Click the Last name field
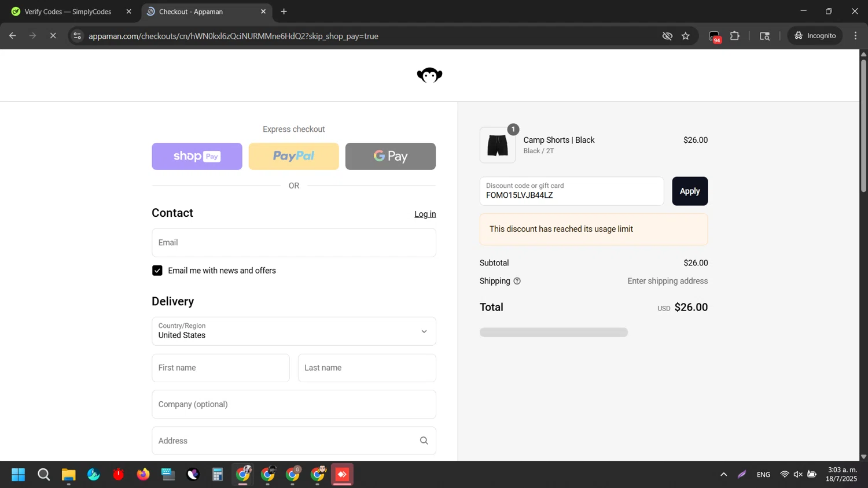 [x=367, y=368]
